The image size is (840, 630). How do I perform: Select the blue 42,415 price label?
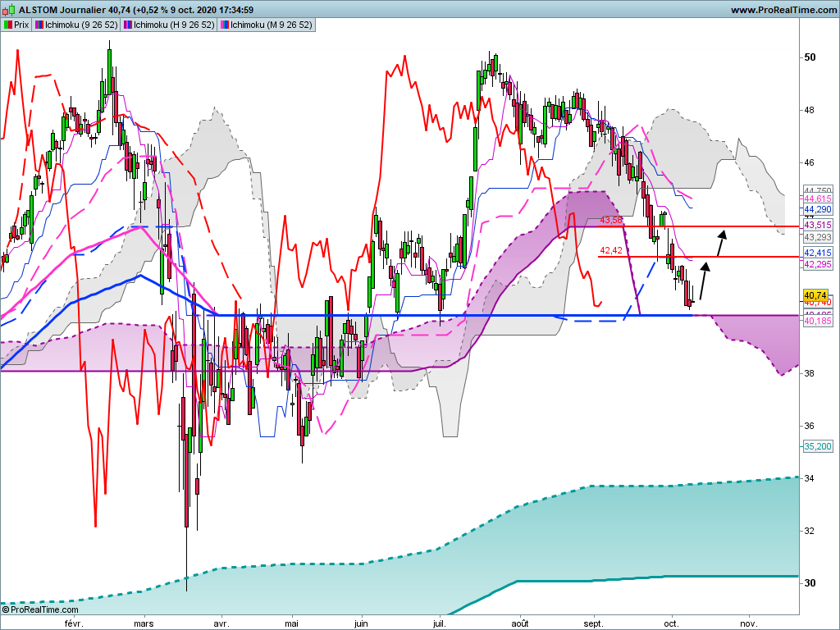[x=818, y=253]
